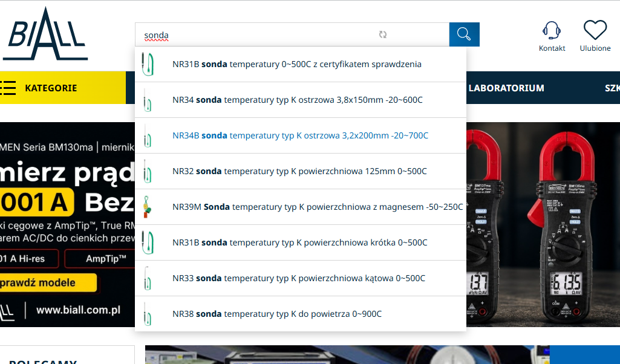
Task: Click the reload icon in search field
Action: (x=382, y=34)
